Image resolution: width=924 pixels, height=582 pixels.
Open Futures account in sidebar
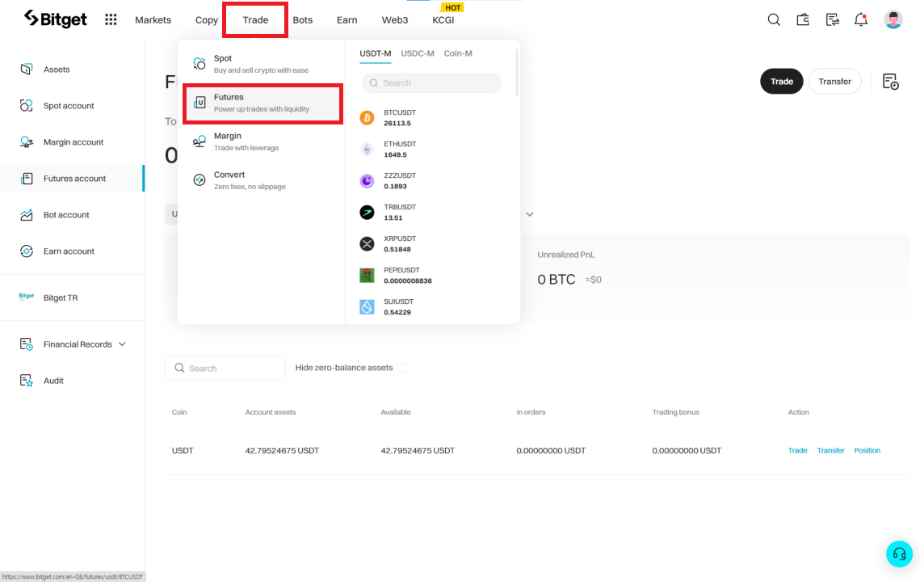[x=72, y=179]
